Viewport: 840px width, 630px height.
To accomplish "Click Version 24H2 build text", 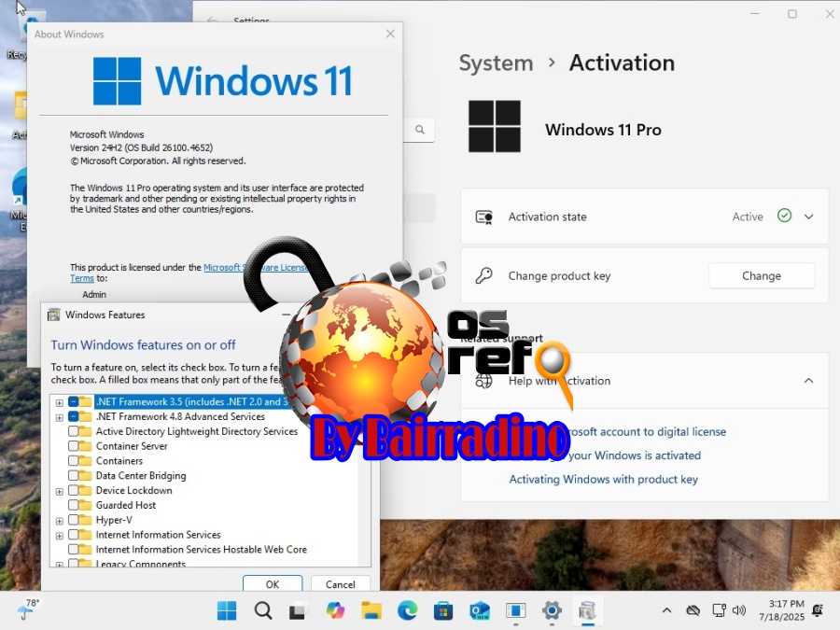I will 142,147.
